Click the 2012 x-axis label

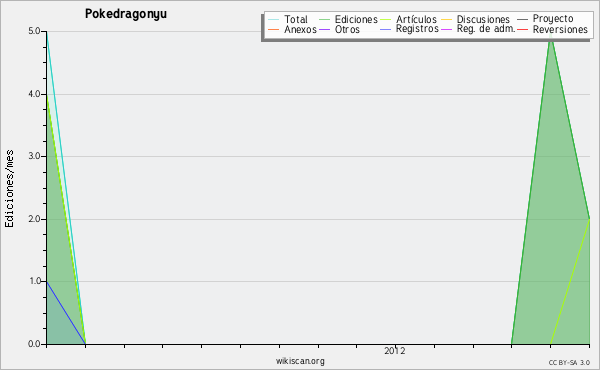[395, 351]
